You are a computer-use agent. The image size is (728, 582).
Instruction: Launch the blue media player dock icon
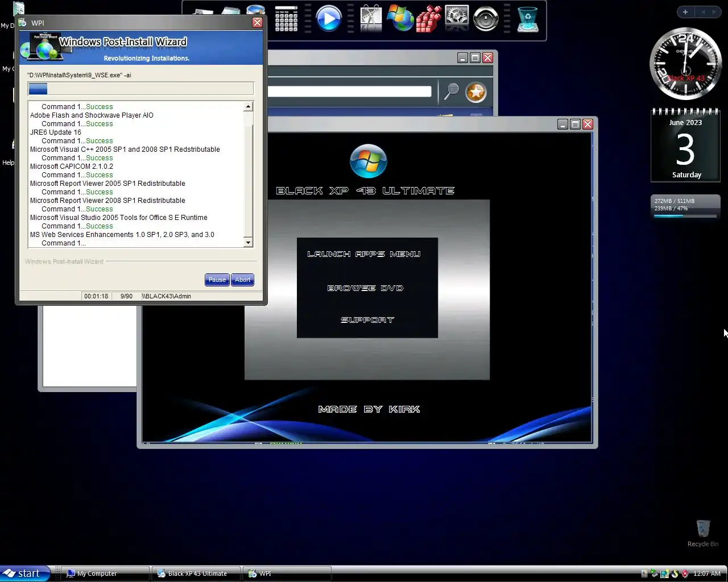pyautogui.click(x=328, y=19)
